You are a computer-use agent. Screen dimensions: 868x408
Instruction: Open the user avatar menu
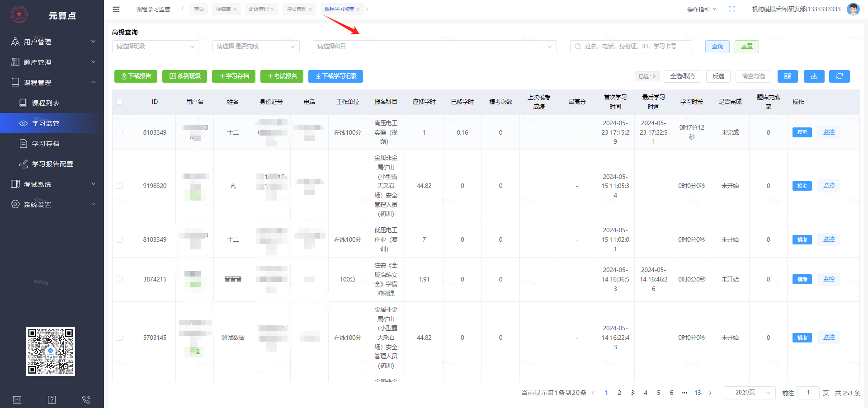853,9
